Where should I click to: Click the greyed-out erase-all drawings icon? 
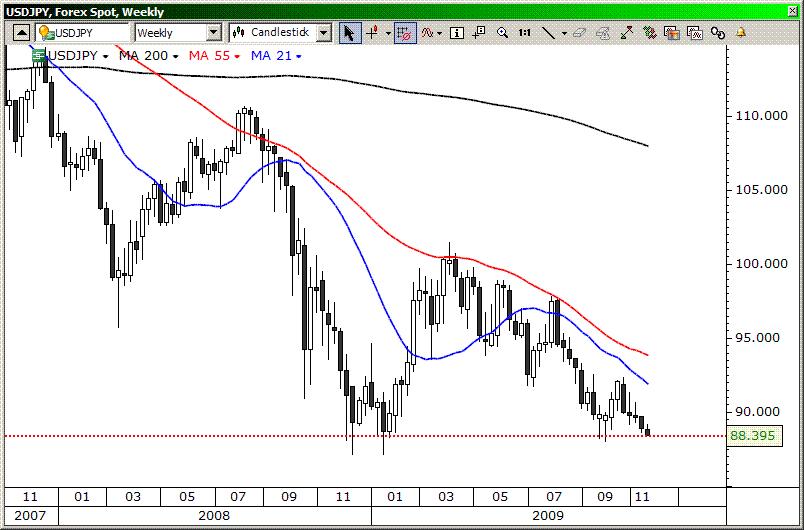pos(602,33)
